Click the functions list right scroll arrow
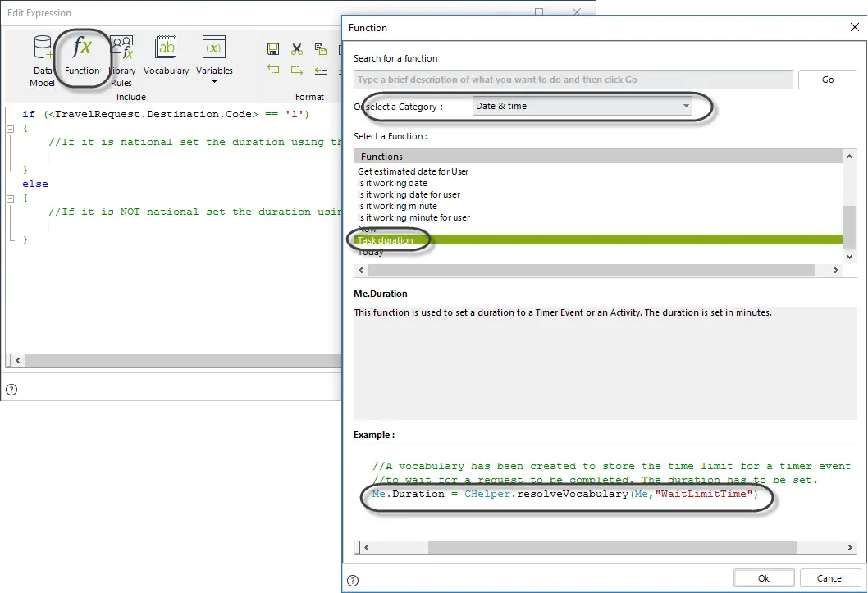The image size is (868, 593). pyautogui.click(x=836, y=270)
